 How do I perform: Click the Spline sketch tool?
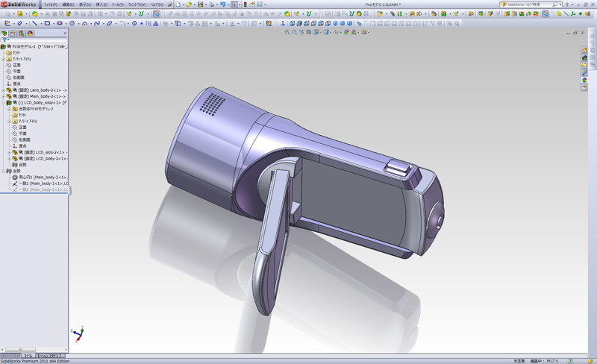(97, 24)
